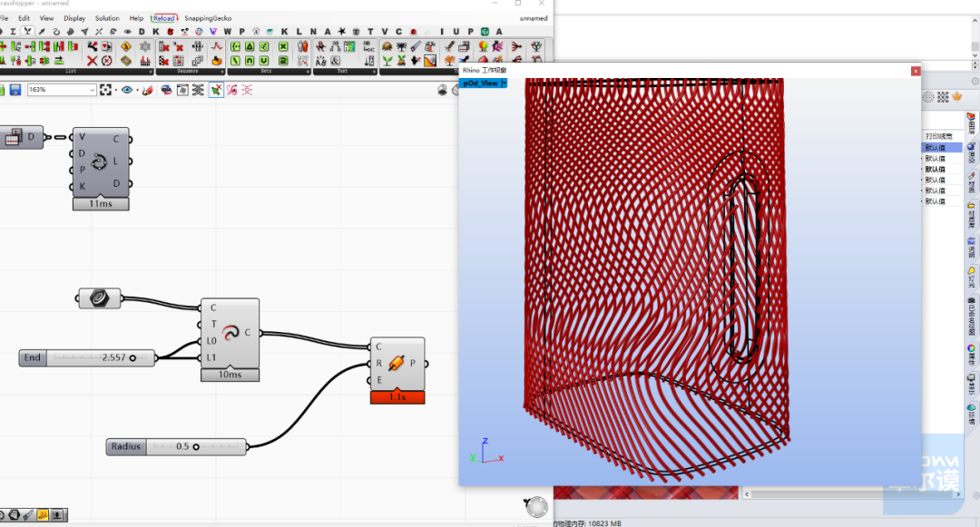The height and width of the screenshot is (527, 980).
Task: Open the 灯光 side tab in Rhino
Action: 971,278
